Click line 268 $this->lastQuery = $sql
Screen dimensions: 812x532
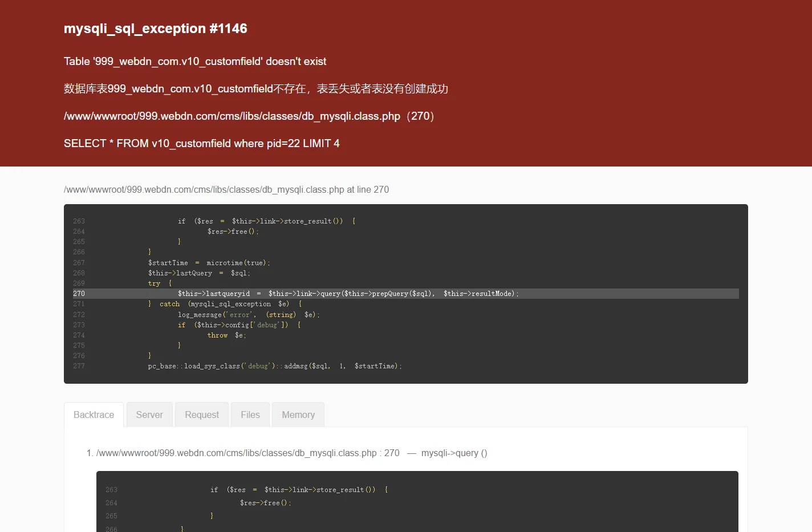[199, 273]
